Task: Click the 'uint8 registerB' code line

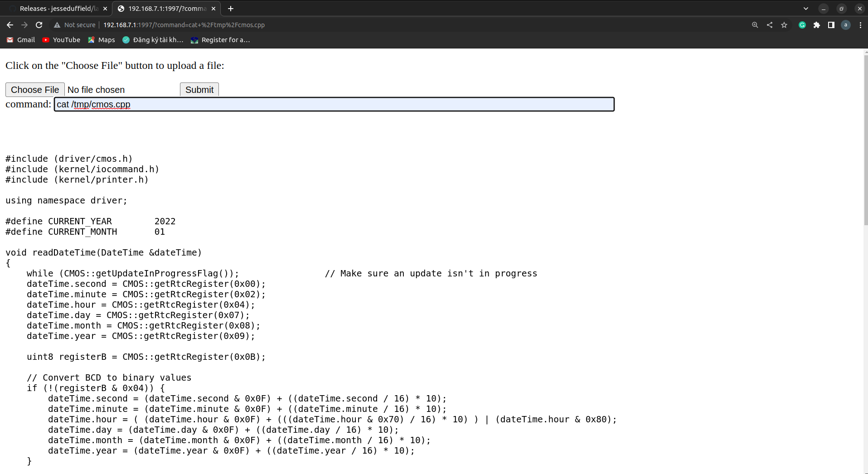Action: pos(146,357)
